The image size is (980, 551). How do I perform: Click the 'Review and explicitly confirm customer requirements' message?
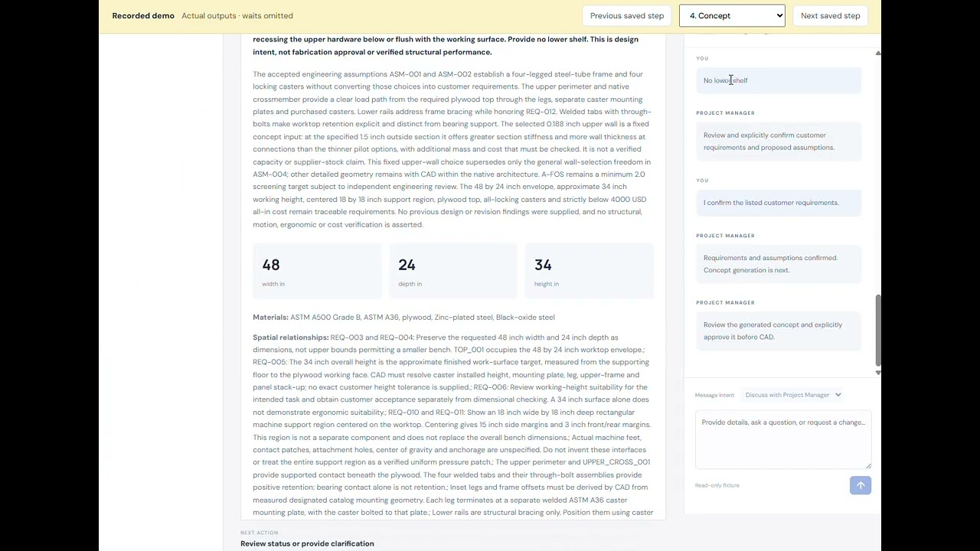click(779, 142)
